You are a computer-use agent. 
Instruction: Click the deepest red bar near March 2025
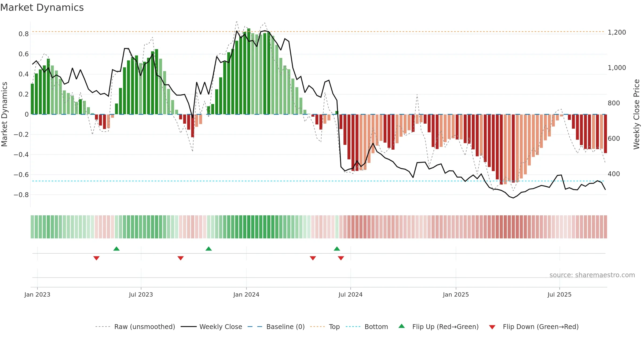click(x=501, y=149)
